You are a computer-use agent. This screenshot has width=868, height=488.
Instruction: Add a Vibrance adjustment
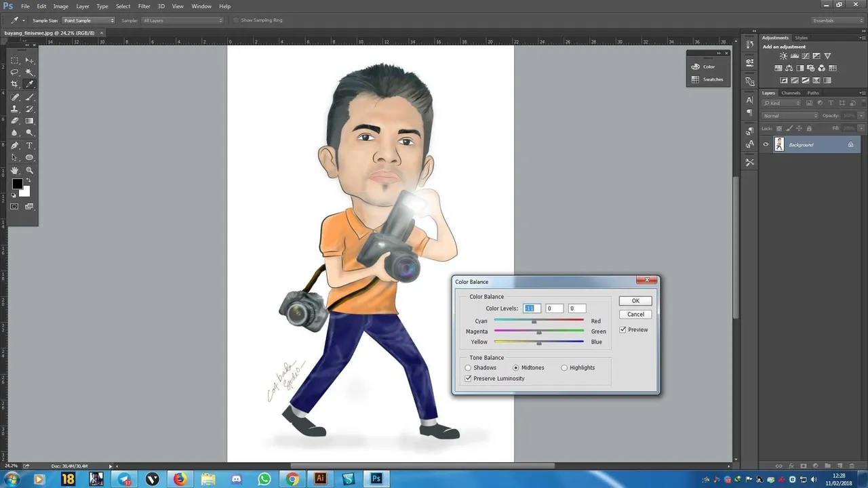(x=827, y=56)
